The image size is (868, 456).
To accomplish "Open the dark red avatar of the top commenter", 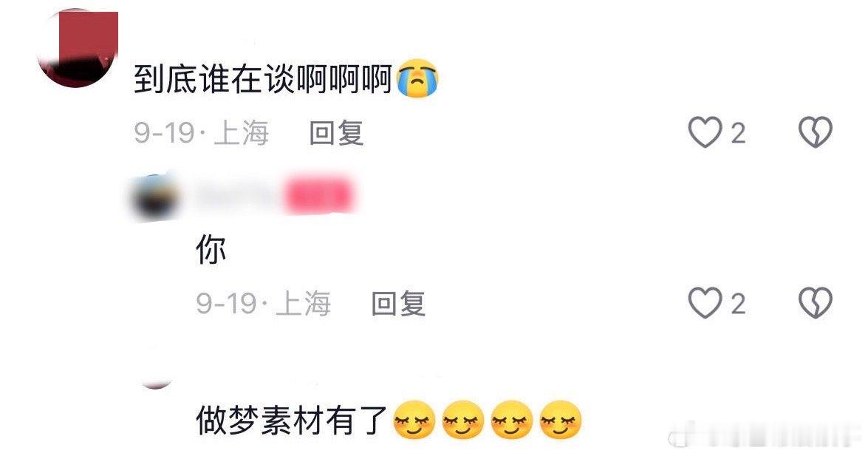I will [78, 49].
